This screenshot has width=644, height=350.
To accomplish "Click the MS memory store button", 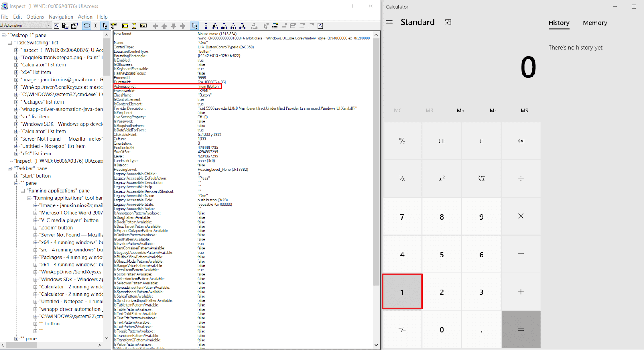I will tap(524, 110).
